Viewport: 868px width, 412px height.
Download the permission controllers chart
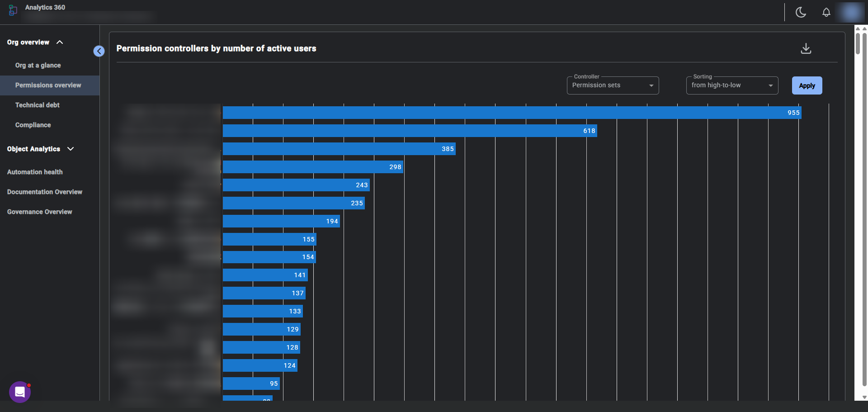(806, 48)
